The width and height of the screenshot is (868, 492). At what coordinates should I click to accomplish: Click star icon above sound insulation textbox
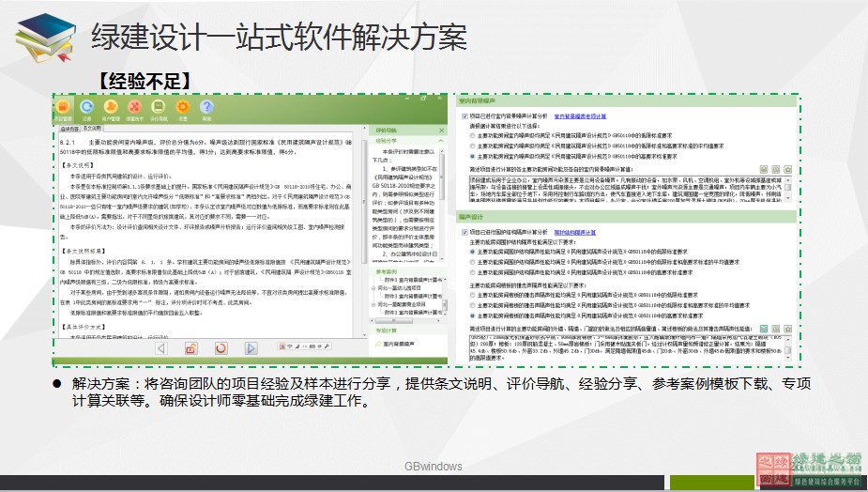[787, 330]
